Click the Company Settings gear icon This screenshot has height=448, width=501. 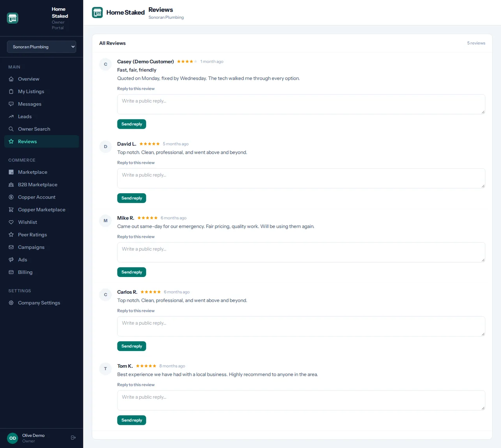click(11, 303)
